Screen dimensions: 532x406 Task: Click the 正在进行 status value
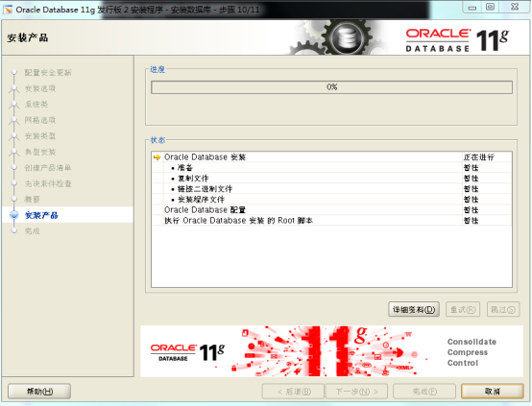click(479, 157)
